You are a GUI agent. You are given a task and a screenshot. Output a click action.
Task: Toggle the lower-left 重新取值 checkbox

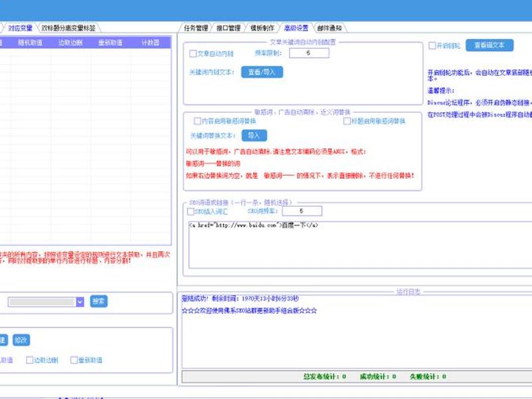(74, 360)
